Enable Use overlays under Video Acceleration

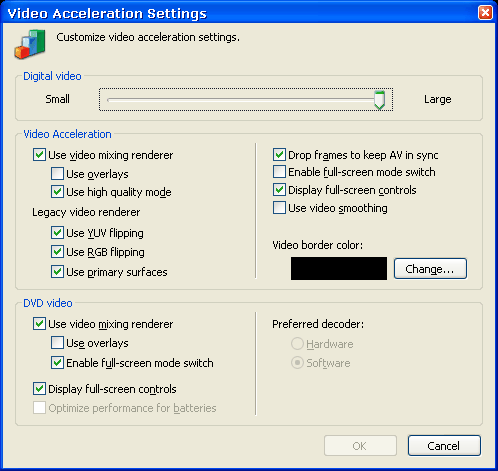click(57, 174)
